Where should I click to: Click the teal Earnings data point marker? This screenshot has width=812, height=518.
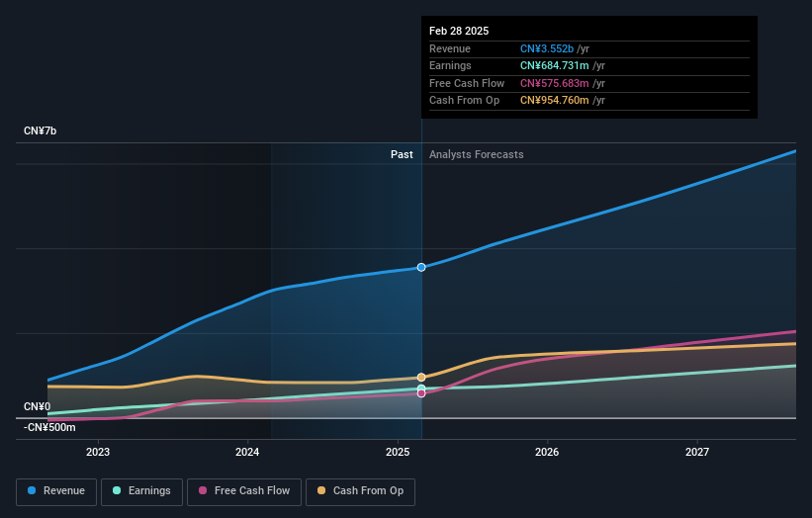click(421, 388)
